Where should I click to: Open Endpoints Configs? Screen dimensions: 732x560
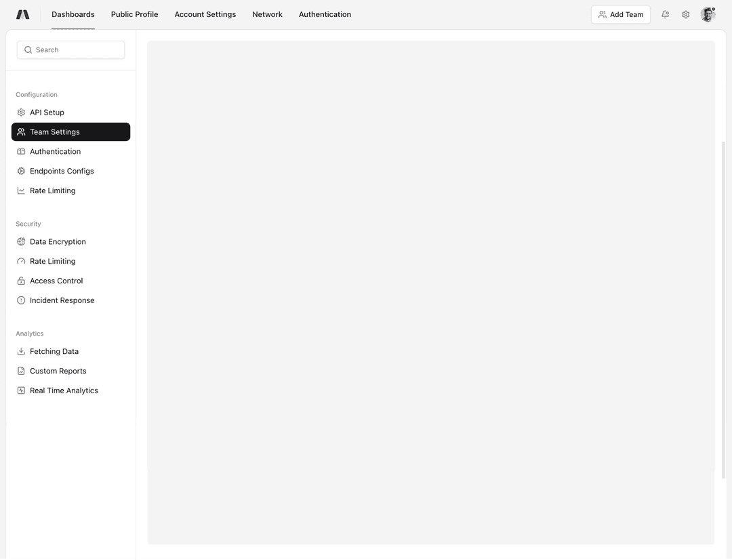(x=70, y=171)
